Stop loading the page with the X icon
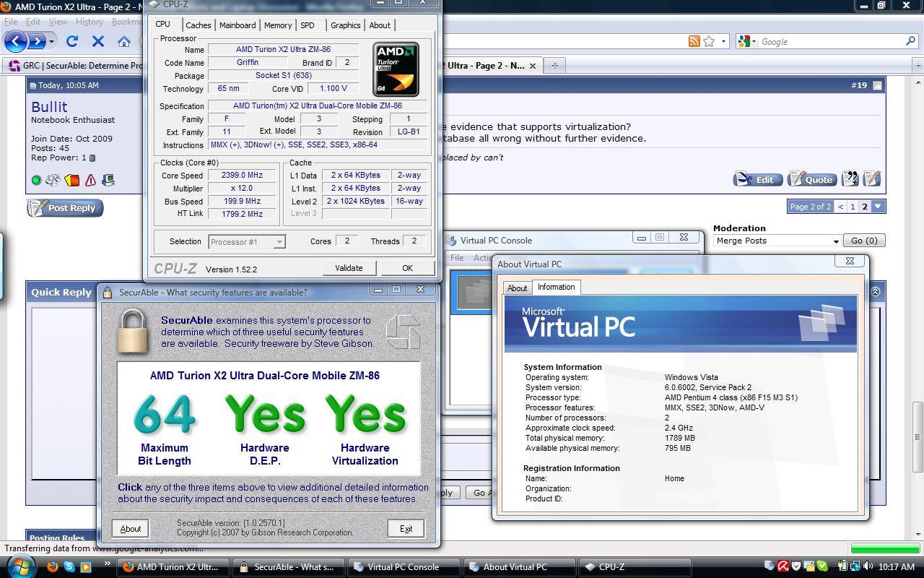Screen dimensions: 924x578 (98, 41)
